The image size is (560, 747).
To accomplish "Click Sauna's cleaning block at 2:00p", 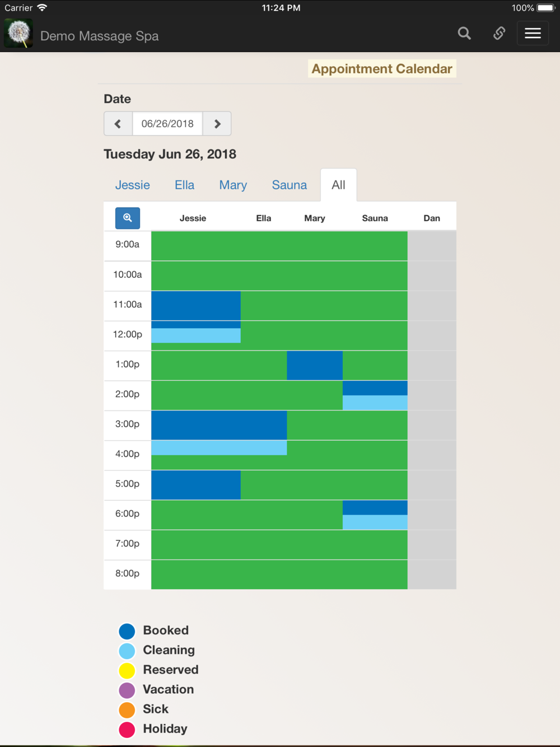I will [375, 403].
